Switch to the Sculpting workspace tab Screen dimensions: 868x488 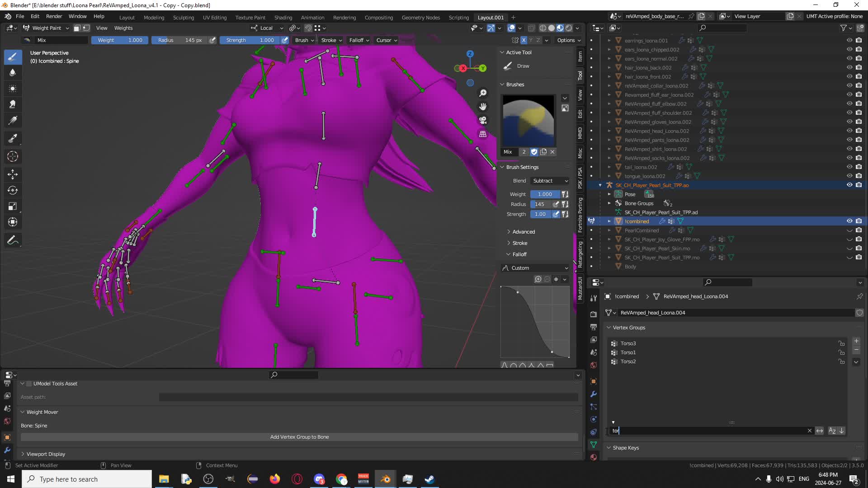coord(183,18)
